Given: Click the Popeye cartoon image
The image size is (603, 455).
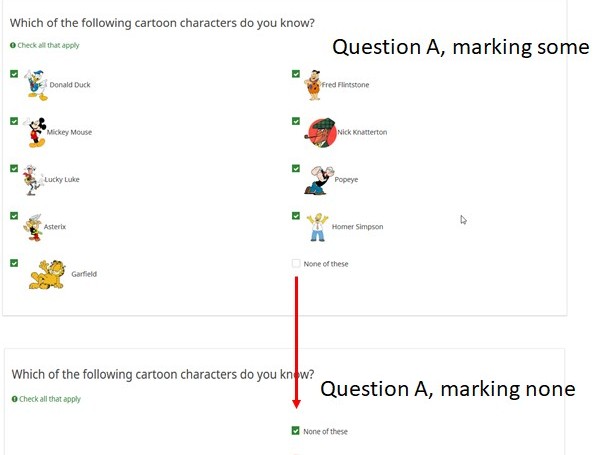Looking at the screenshot, I should [317, 180].
